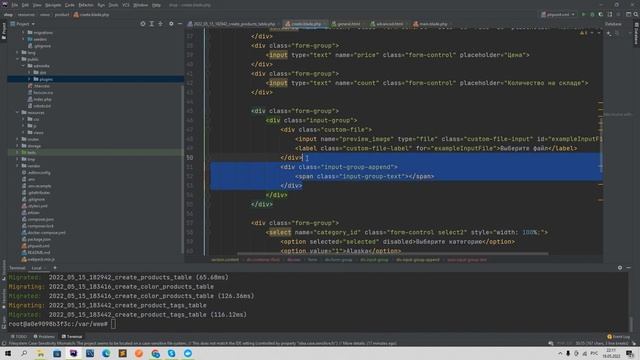Open Windows taskbar search
Screen dimensions: 640x360
click(x=24, y=353)
